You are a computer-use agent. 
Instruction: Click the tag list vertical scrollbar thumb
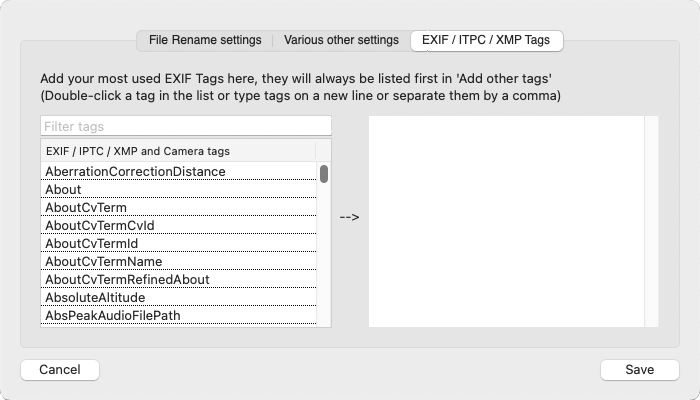point(324,174)
